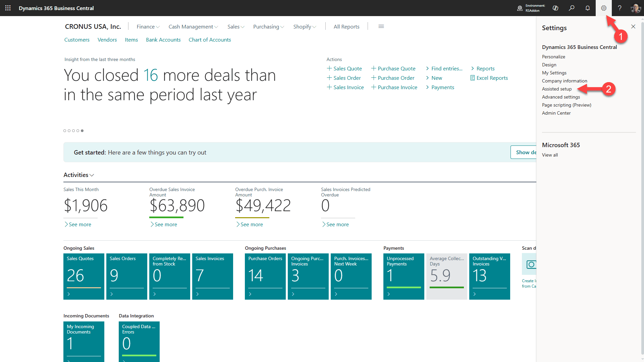Click the user profile avatar
Viewport: 644px width, 362px height.
[636, 8]
